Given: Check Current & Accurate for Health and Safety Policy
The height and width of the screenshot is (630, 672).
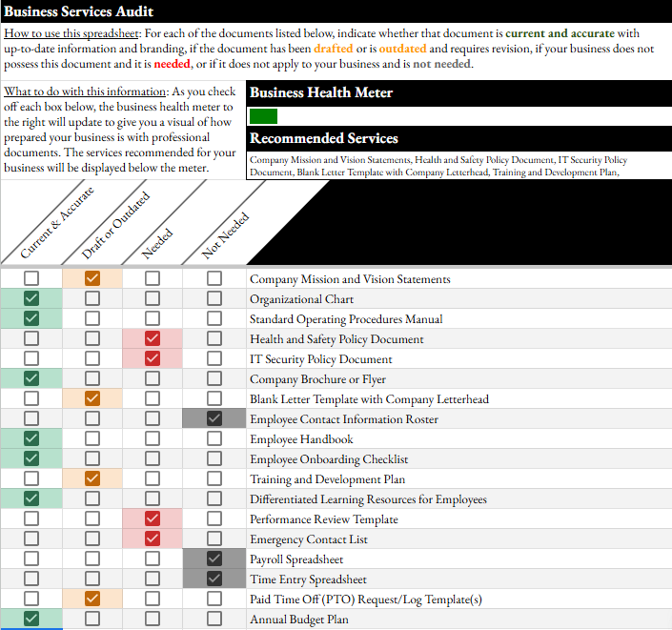Looking at the screenshot, I should (x=31, y=338).
